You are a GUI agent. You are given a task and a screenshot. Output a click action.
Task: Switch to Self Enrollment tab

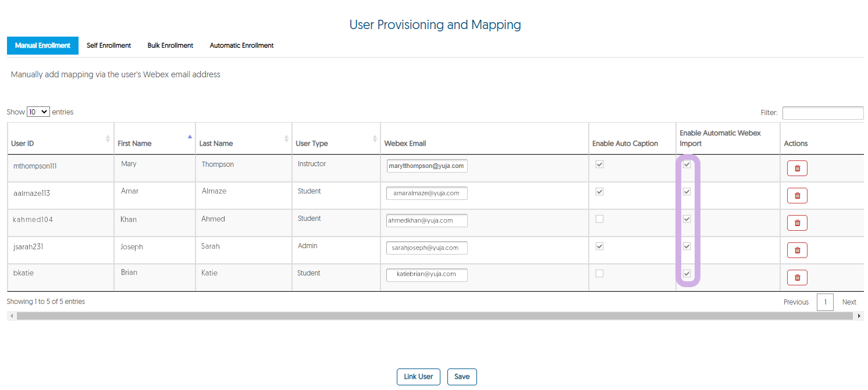[x=109, y=45]
